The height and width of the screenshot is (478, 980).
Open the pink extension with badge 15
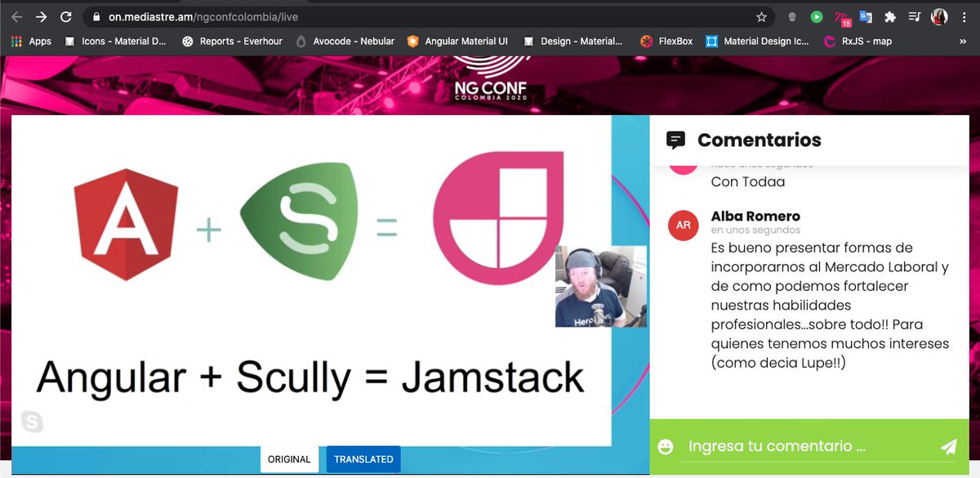click(x=842, y=17)
